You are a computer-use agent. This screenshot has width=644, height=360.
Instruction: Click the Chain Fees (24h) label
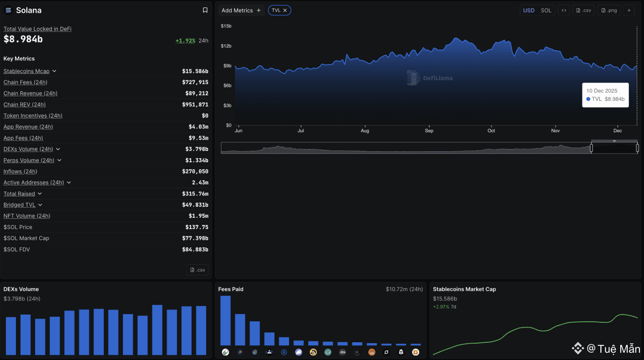[x=25, y=82]
